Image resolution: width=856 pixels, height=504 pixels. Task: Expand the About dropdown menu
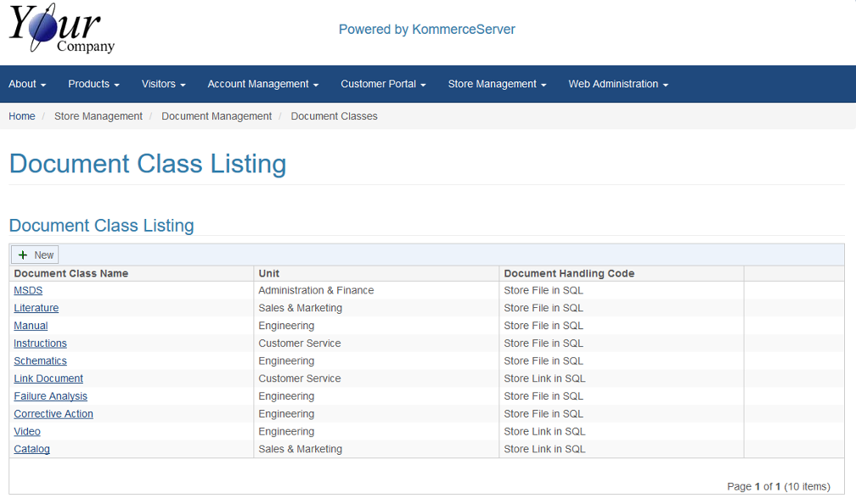point(27,84)
